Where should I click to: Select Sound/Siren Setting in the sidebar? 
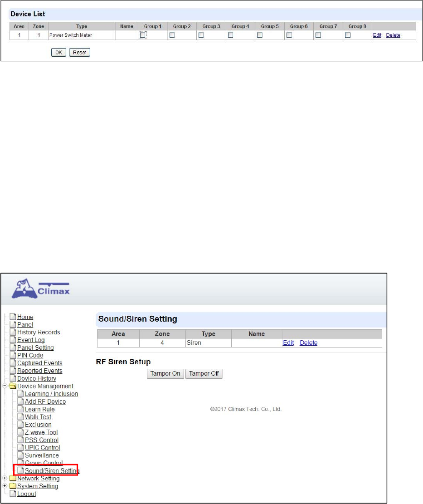pos(52,471)
